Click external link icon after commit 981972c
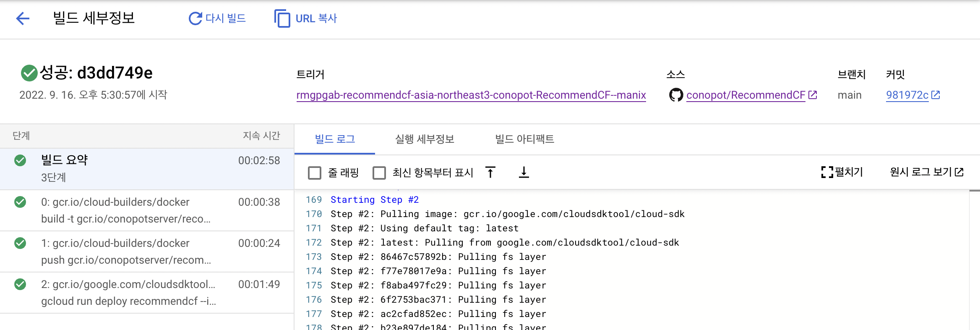This screenshot has width=980, height=330. click(936, 95)
